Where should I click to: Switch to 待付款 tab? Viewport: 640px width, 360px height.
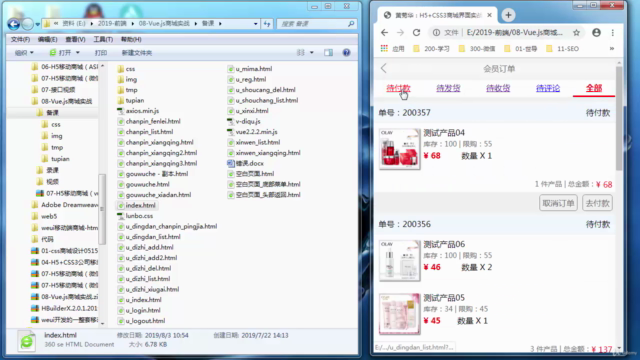tap(398, 88)
